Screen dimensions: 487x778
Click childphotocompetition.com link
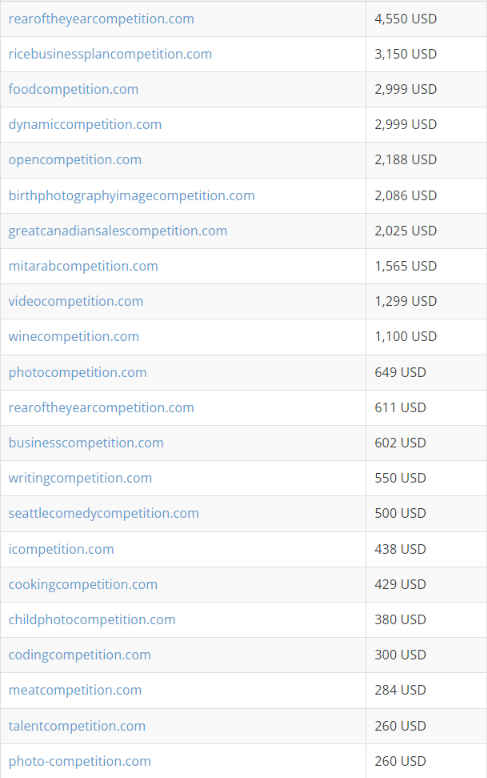tap(92, 620)
